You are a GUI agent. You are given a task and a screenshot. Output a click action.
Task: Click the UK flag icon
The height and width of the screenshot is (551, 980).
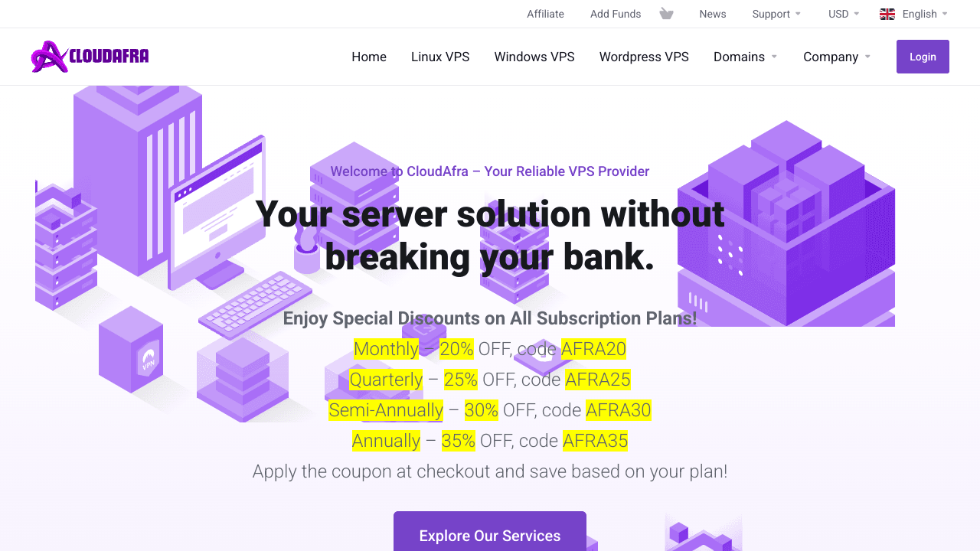[x=887, y=13]
